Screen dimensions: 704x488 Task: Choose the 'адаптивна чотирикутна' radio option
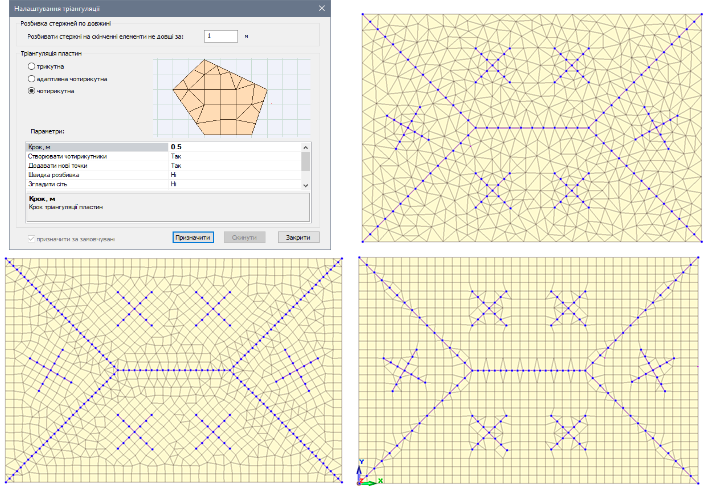[33, 77]
